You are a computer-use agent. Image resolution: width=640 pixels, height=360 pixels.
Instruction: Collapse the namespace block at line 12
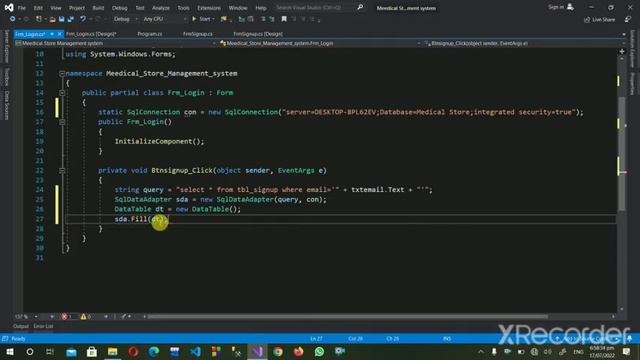click(x=62, y=73)
